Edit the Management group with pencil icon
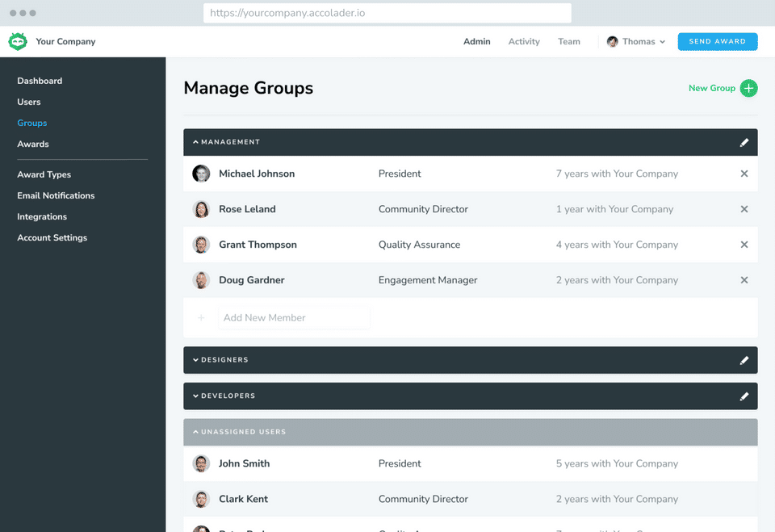This screenshot has width=775, height=532. pos(744,143)
